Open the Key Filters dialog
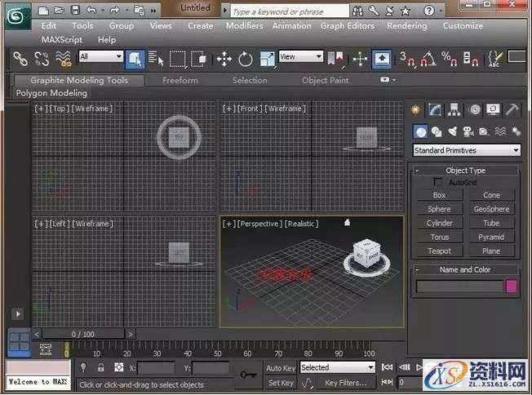 (345, 383)
